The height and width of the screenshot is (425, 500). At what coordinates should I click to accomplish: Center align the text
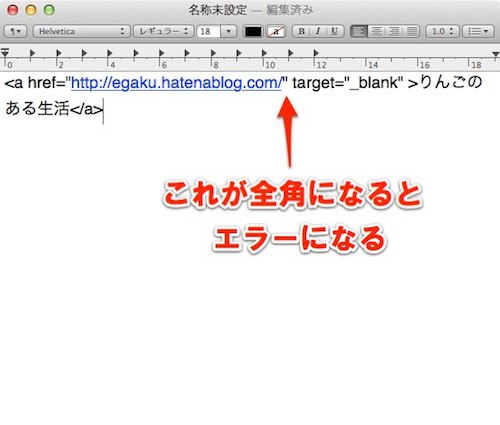tap(377, 32)
